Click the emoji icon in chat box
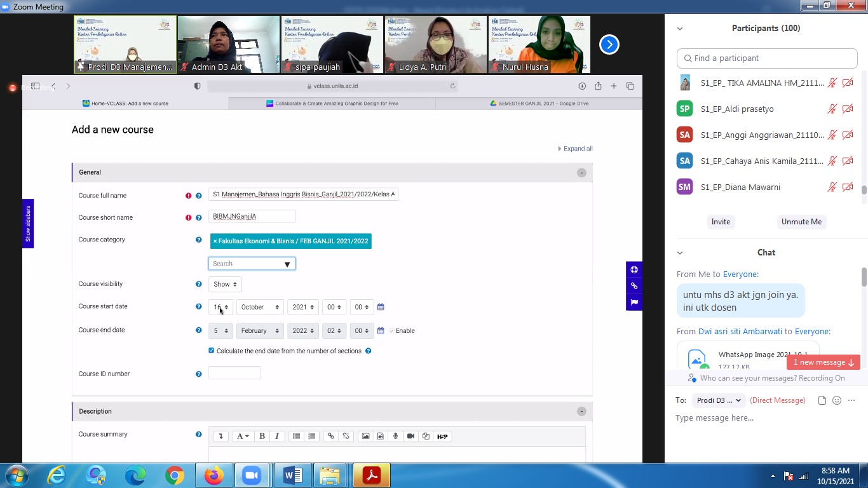Screen dimensions: 868x488 pyautogui.click(x=837, y=400)
